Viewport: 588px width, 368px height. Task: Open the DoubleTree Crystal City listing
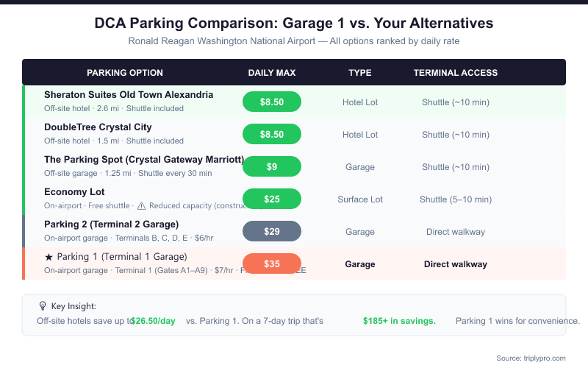pos(98,127)
